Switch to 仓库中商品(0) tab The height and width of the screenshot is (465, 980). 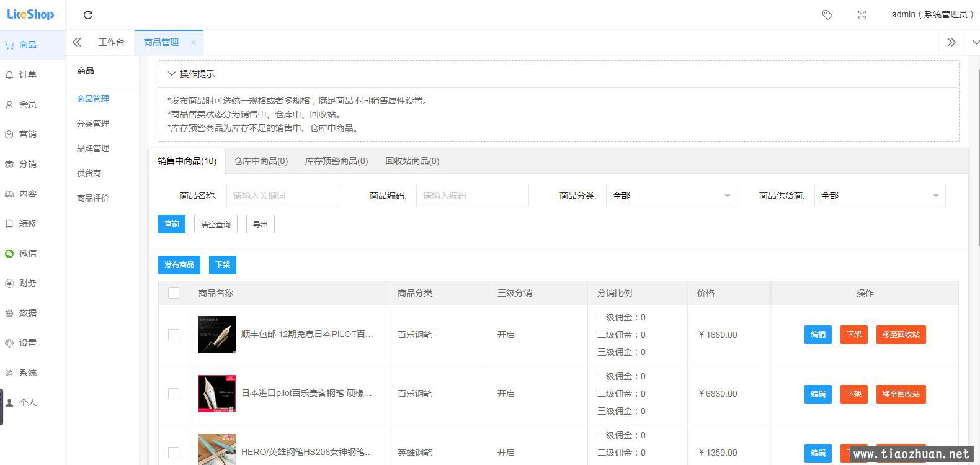click(x=261, y=161)
